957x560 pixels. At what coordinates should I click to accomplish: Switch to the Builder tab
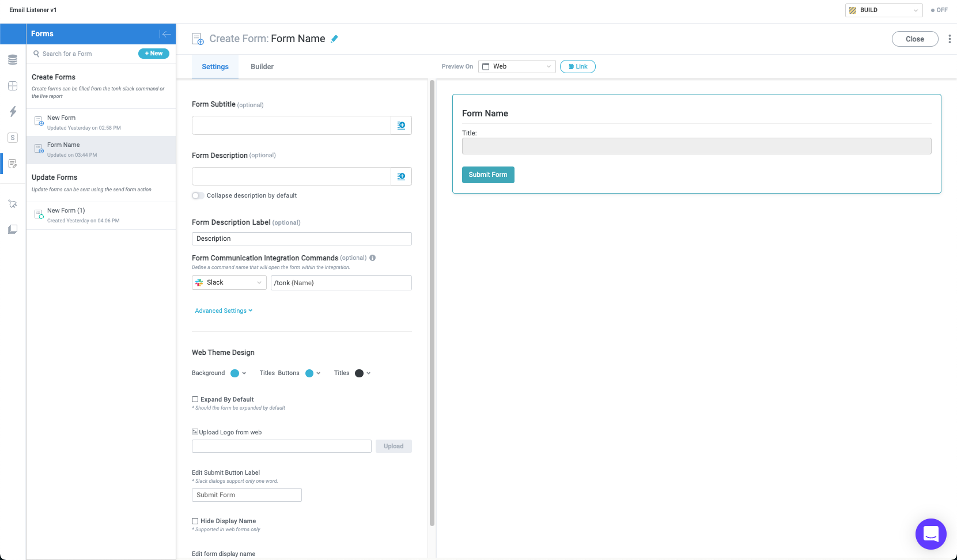[262, 66]
